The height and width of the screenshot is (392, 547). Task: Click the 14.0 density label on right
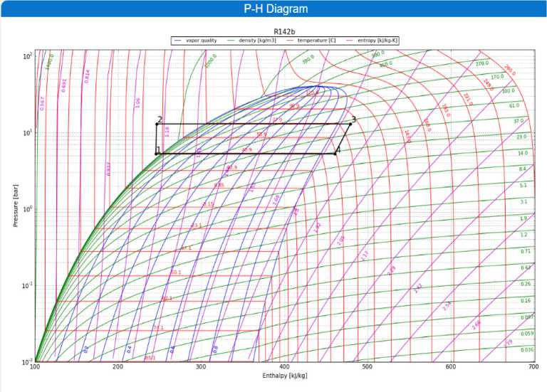coord(522,153)
